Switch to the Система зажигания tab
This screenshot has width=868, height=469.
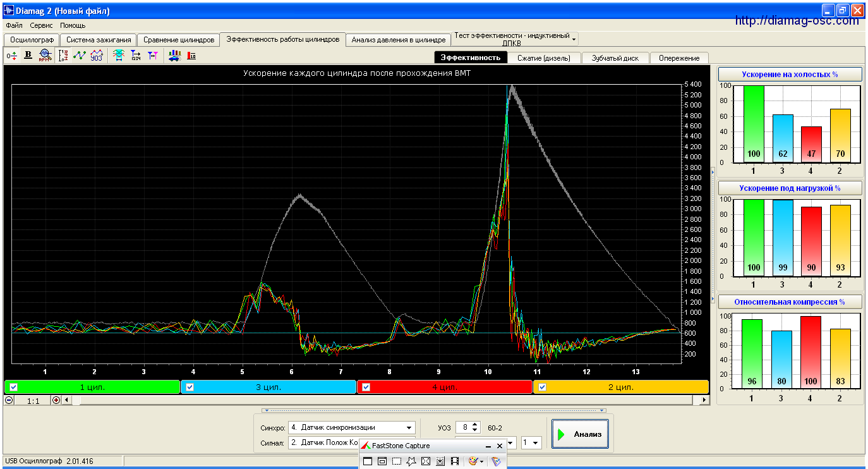(x=98, y=40)
